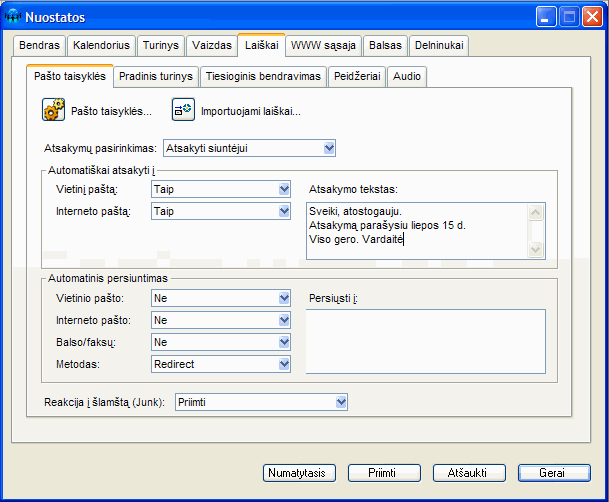Click the Importuojami laiškai icon

coord(183,110)
